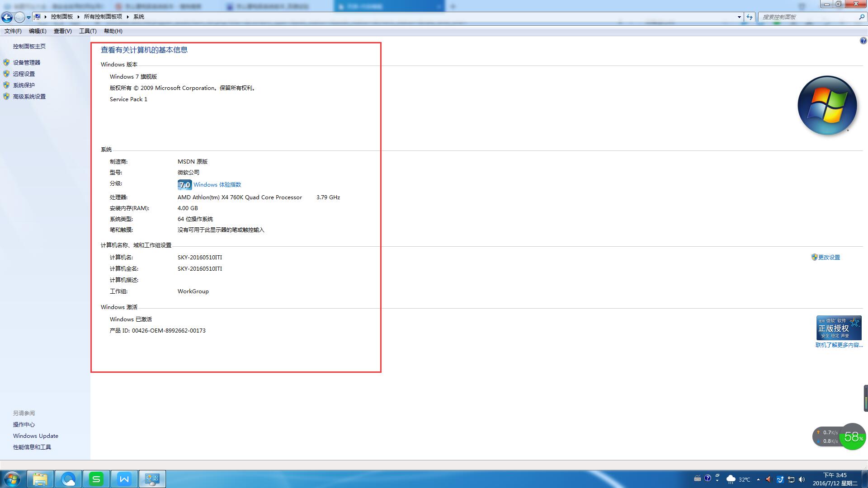Click the language bar help question mark

pos(708,478)
